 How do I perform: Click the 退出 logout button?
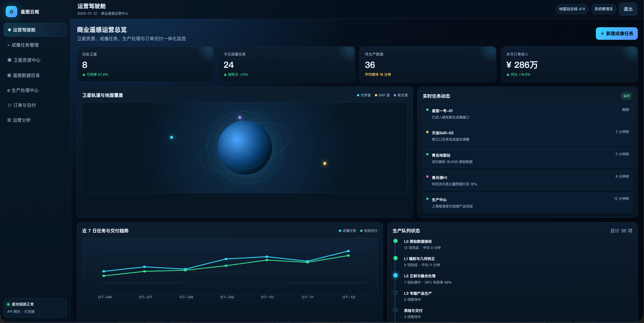pyautogui.click(x=628, y=9)
